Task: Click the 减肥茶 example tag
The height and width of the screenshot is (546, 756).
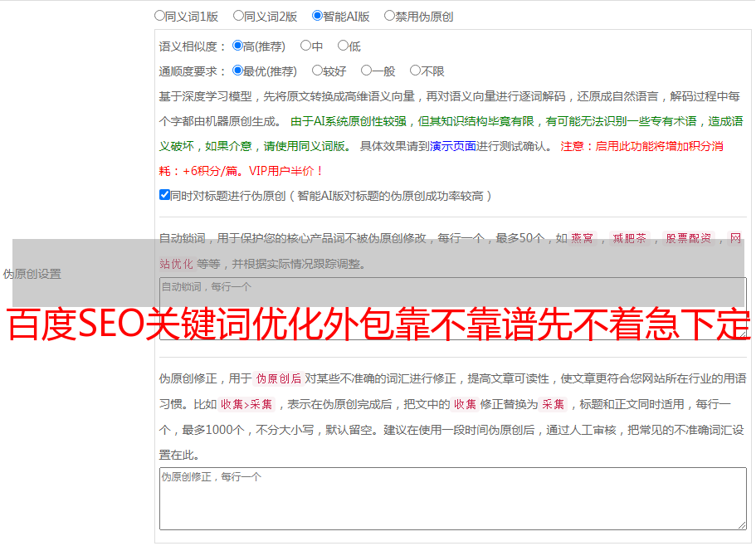Action: pyautogui.click(x=630, y=238)
